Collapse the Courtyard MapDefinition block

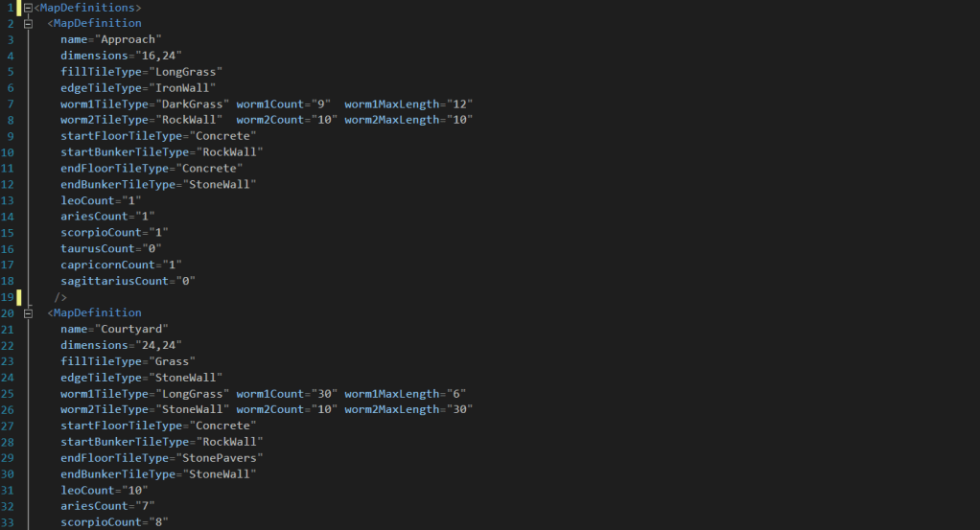tap(28, 312)
